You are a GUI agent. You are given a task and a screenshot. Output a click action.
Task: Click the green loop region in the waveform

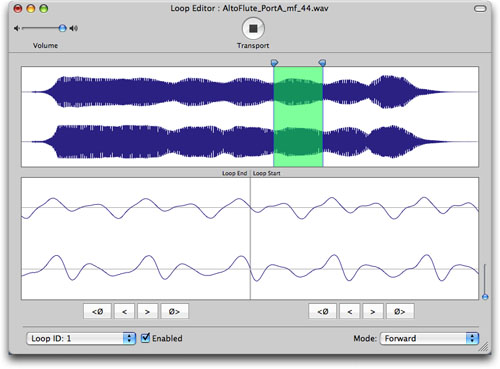(298, 117)
